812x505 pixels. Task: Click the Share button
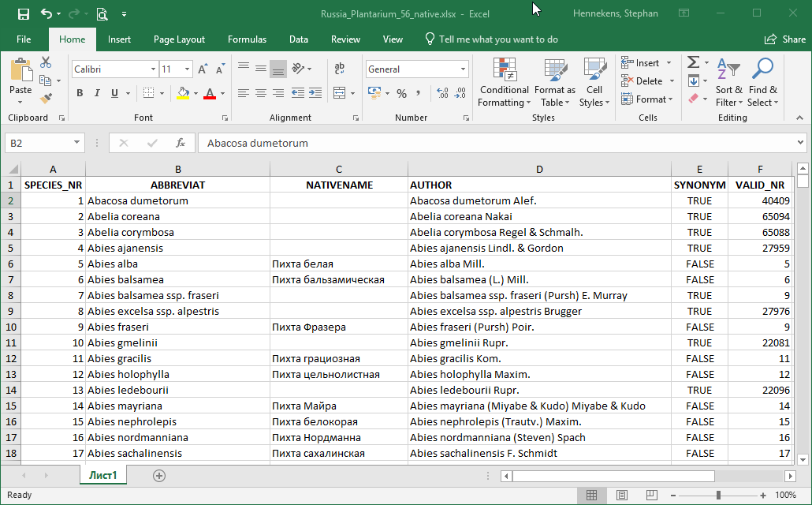(784, 39)
